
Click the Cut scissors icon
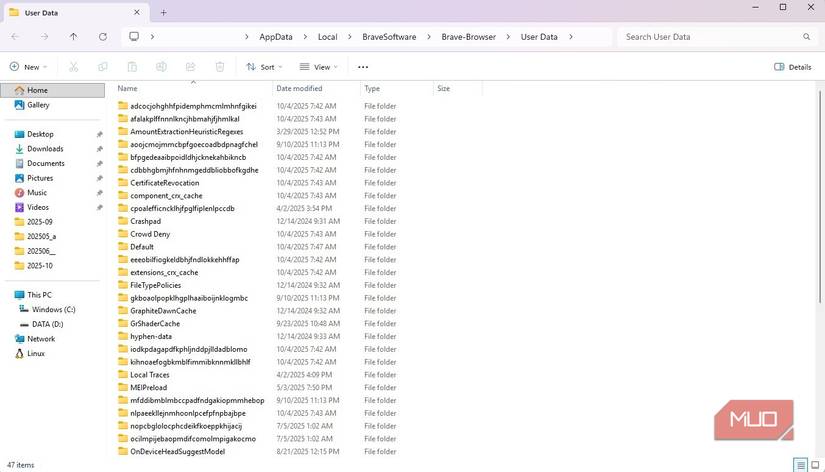74,67
